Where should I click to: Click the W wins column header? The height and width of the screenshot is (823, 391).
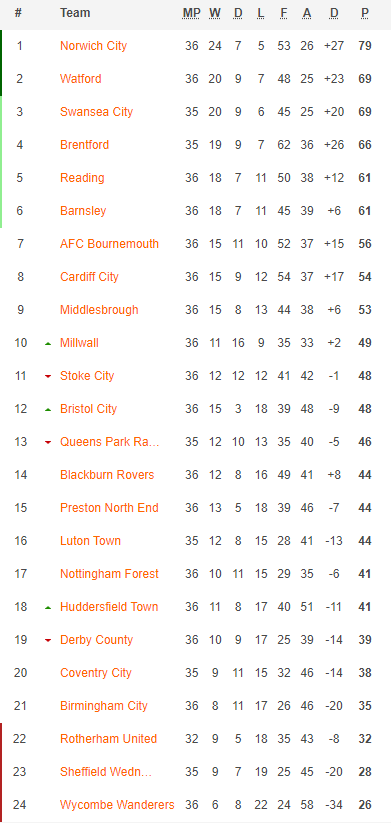point(215,13)
